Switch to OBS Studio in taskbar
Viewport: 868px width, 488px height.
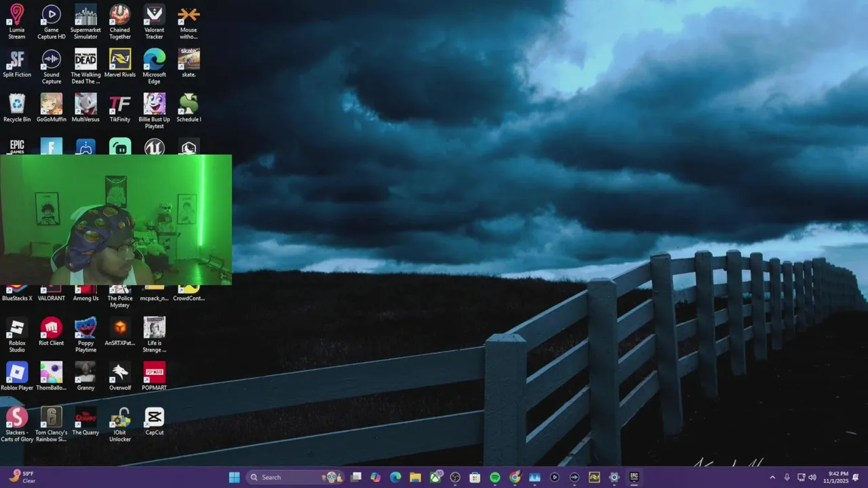click(455, 477)
